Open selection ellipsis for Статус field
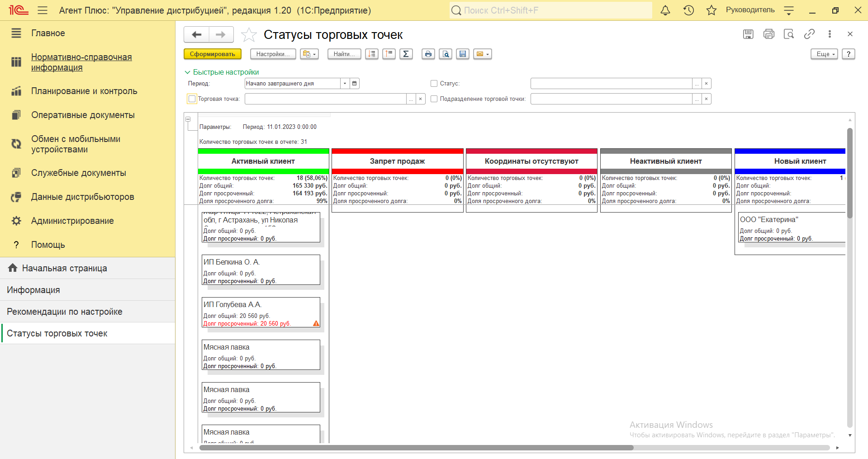The height and width of the screenshot is (459, 868). (697, 83)
